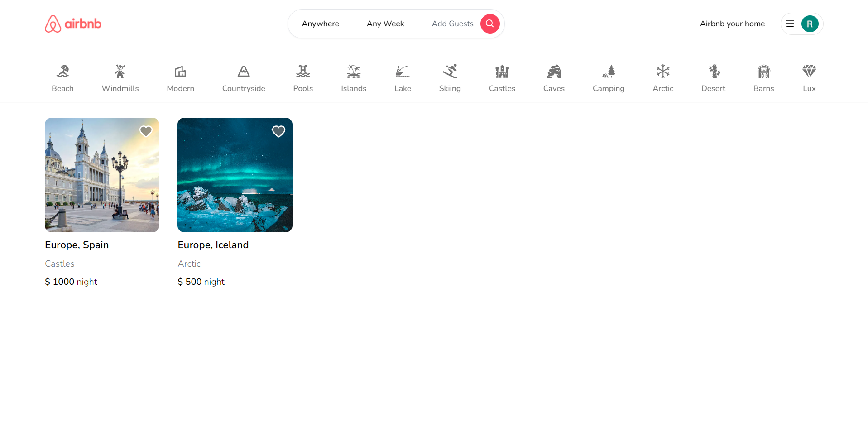The width and height of the screenshot is (868, 422).
Task: Click the green R profile avatar
Action: pyautogui.click(x=810, y=24)
